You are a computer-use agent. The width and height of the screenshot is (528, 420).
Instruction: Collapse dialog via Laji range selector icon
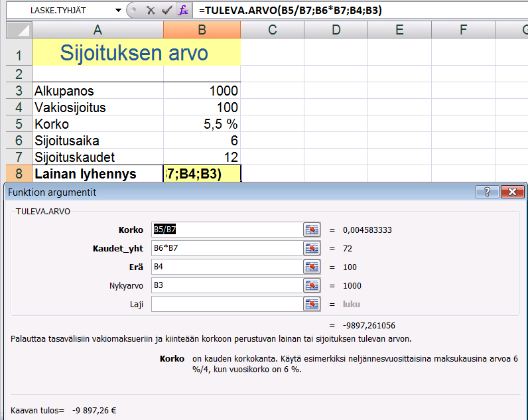pyautogui.click(x=312, y=304)
